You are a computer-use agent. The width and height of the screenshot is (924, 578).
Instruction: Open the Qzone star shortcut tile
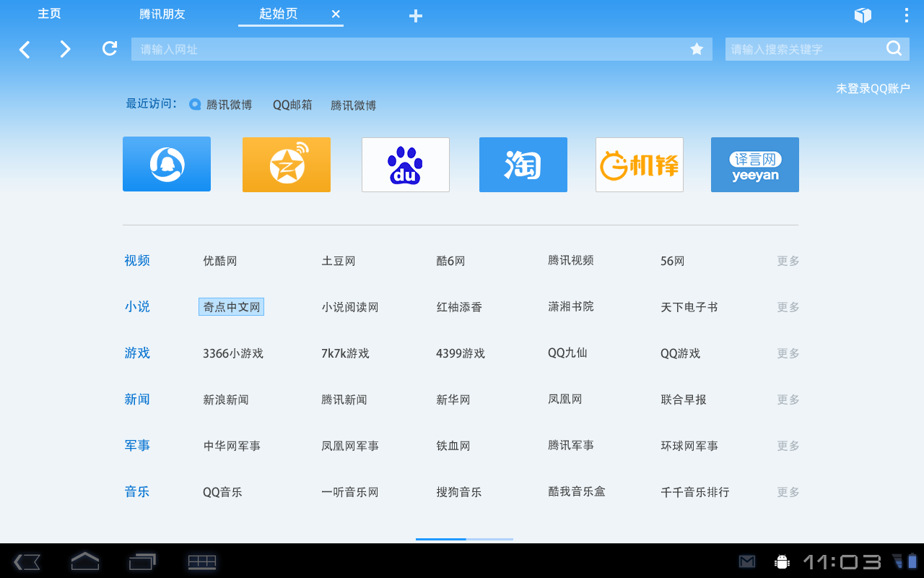tap(287, 165)
